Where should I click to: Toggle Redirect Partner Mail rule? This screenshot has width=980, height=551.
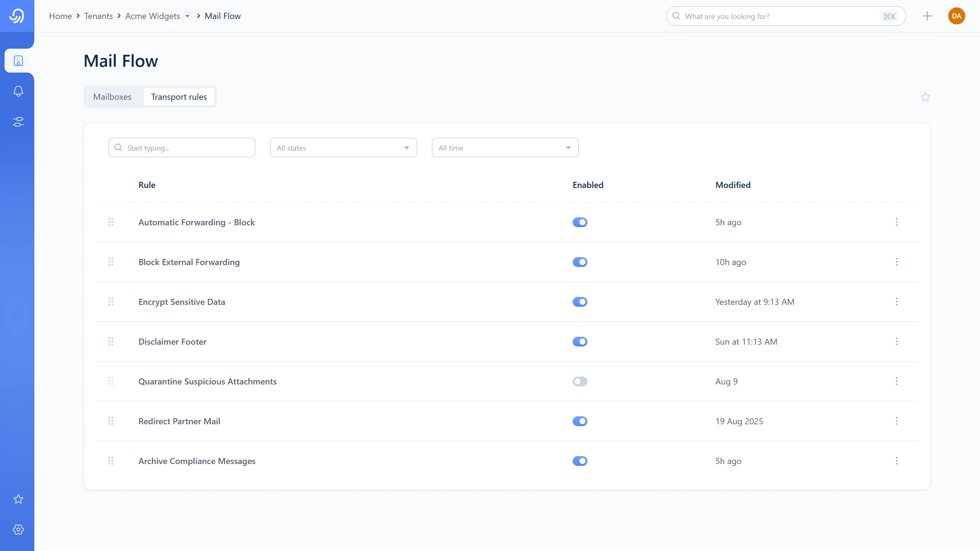pos(580,421)
